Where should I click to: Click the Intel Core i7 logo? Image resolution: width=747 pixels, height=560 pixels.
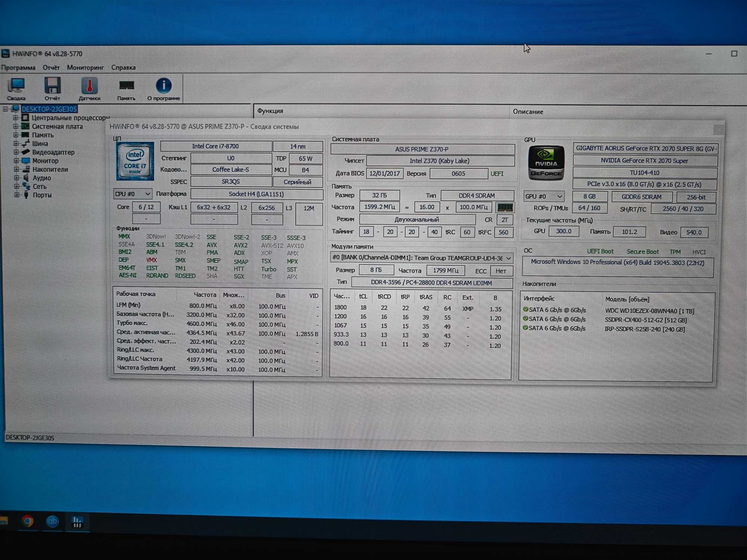[135, 161]
